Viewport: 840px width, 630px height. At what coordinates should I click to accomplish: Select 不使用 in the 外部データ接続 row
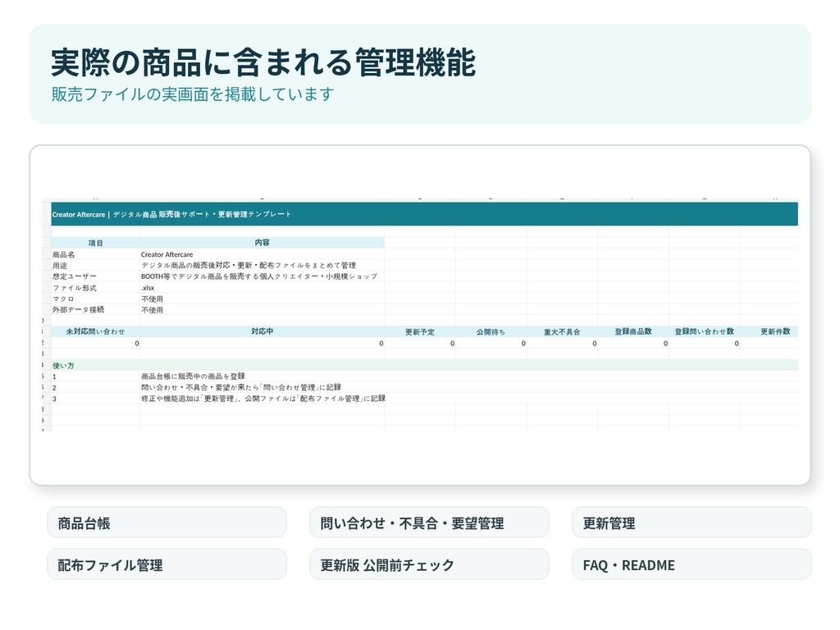point(152,309)
